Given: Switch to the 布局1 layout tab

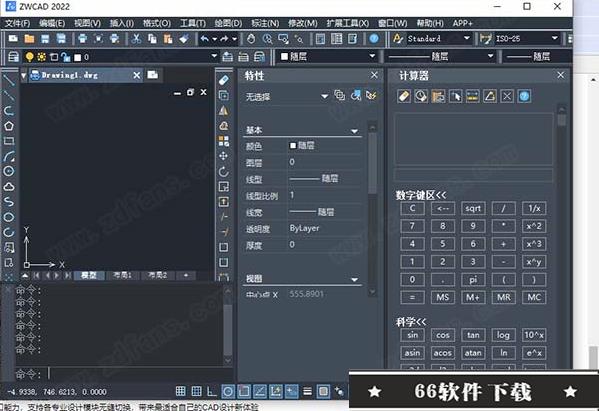Looking at the screenshot, I should (123, 275).
